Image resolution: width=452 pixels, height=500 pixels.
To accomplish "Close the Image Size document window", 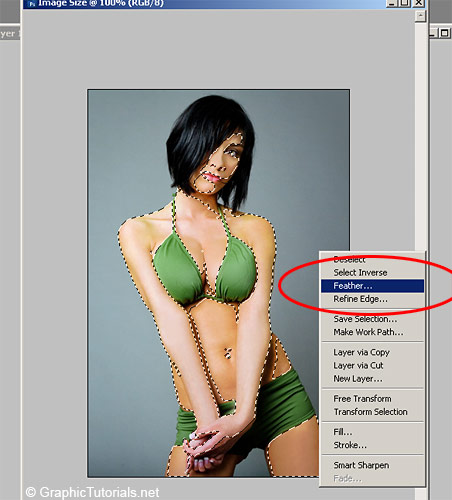I will point(418,3).
